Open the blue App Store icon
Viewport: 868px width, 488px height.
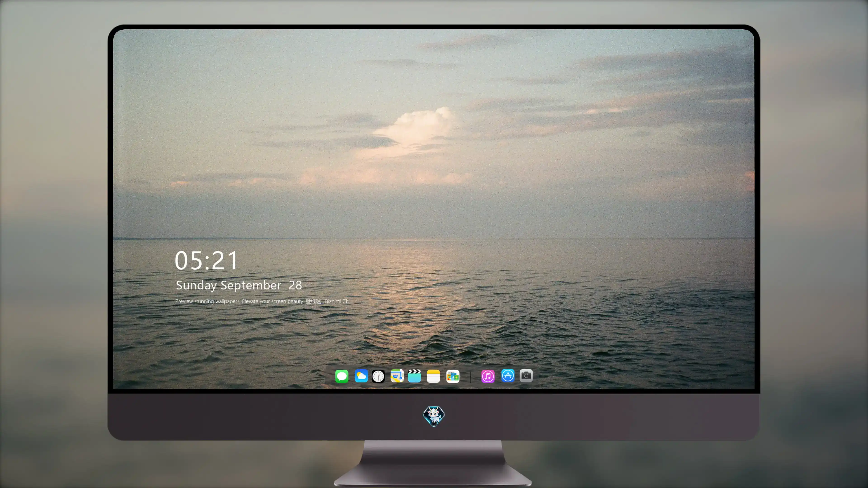508,375
